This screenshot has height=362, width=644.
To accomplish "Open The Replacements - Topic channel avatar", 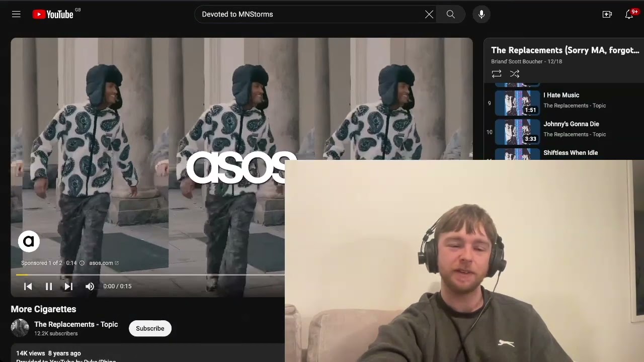I will tap(20, 328).
